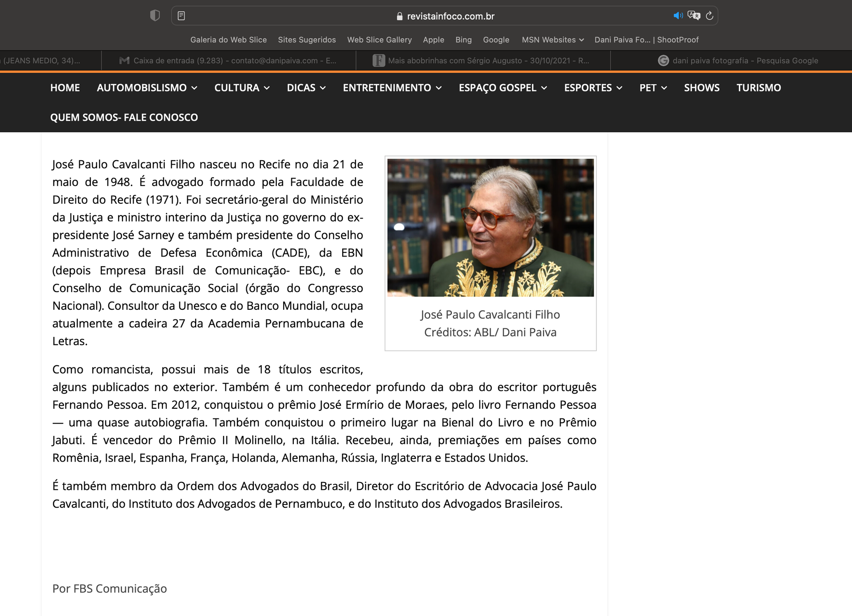Mute the tab audio with the speaker icon

677,16
